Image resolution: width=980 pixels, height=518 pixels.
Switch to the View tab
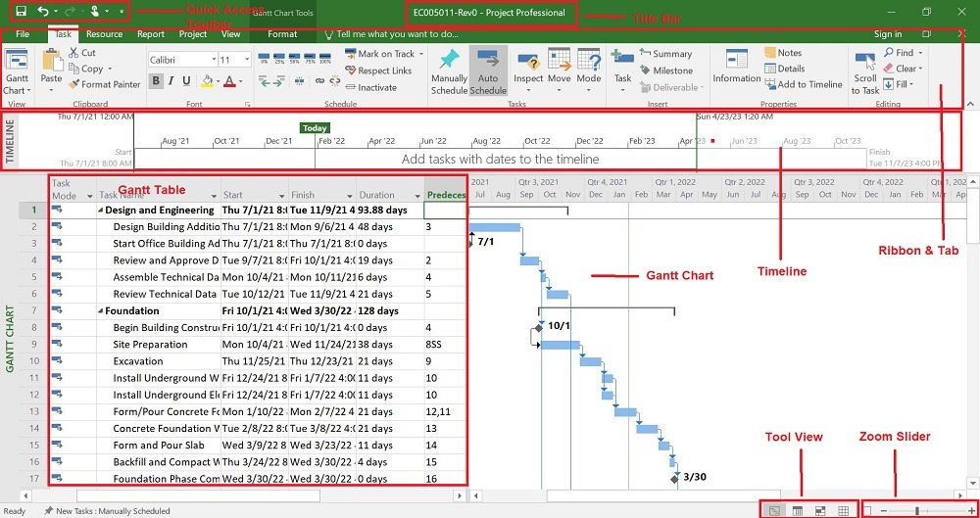[230, 34]
